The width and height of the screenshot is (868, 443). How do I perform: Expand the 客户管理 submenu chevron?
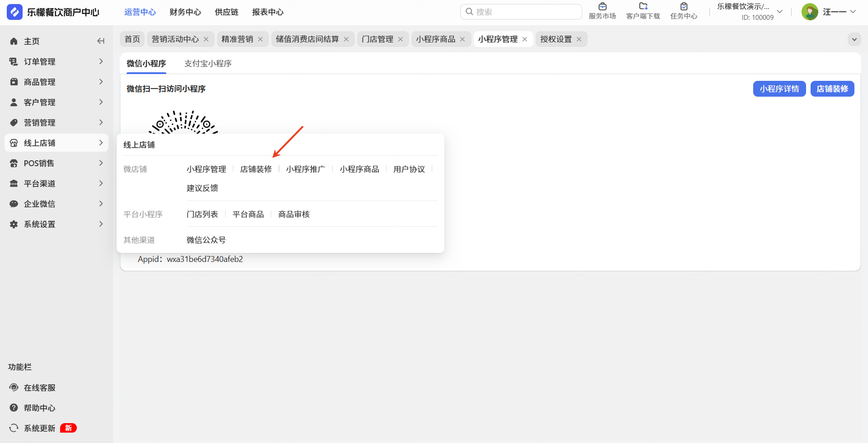point(101,102)
